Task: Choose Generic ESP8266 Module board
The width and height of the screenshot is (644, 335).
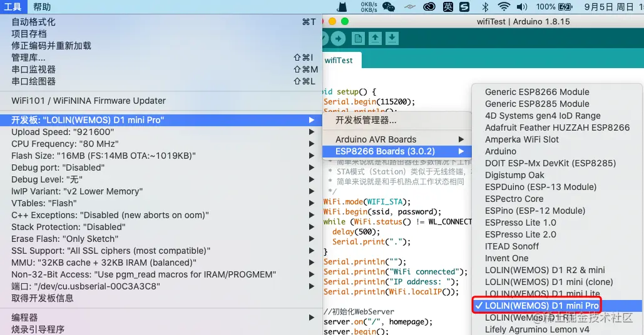Action: (x=557, y=92)
